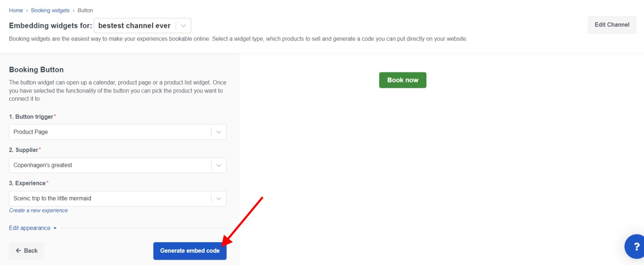Click the breadcrumb separator arrow after Home
Screen dimensions: 644x265
(x=26, y=10)
